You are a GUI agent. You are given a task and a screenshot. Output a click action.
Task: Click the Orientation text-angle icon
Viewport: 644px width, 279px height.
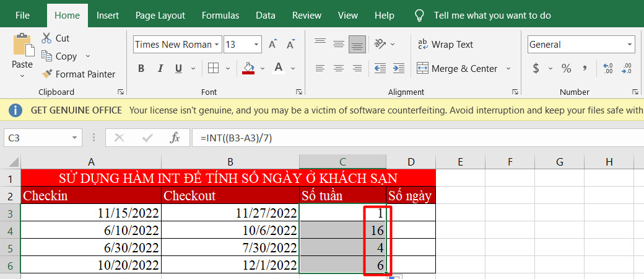(x=380, y=43)
